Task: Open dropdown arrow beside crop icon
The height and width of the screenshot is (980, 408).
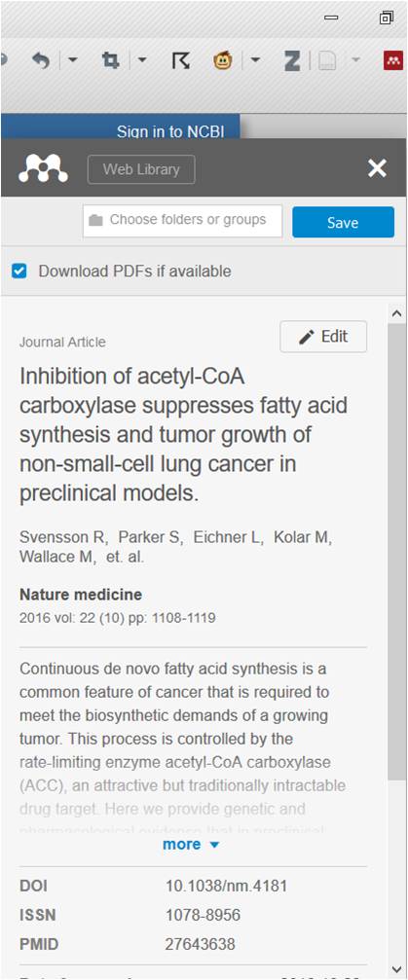Action: click(x=141, y=60)
